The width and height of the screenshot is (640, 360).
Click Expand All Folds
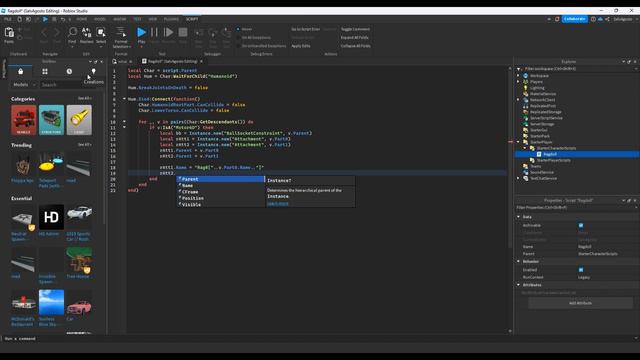354,38
